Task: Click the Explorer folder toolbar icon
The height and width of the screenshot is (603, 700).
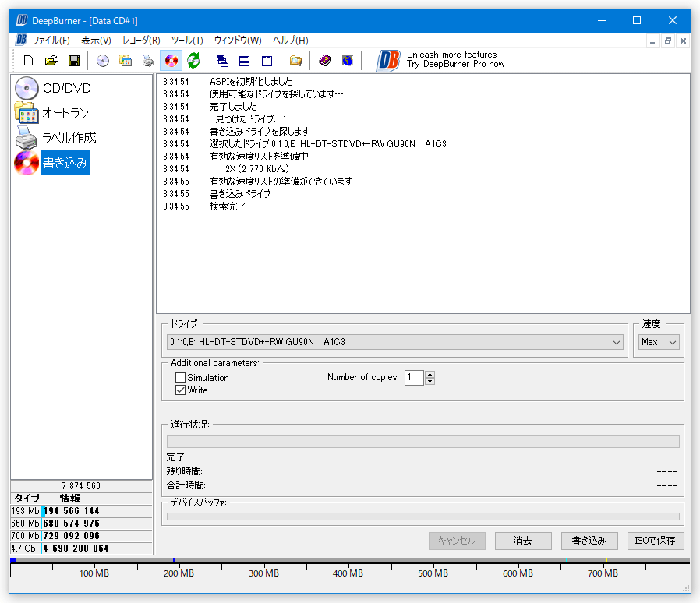Action: tap(295, 60)
